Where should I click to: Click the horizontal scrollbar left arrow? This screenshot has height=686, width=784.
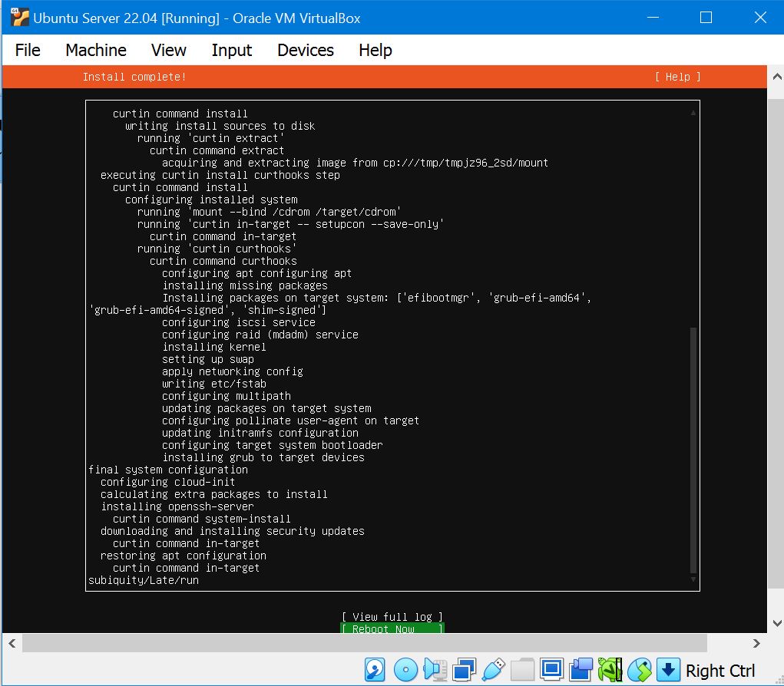click(x=12, y=644)
